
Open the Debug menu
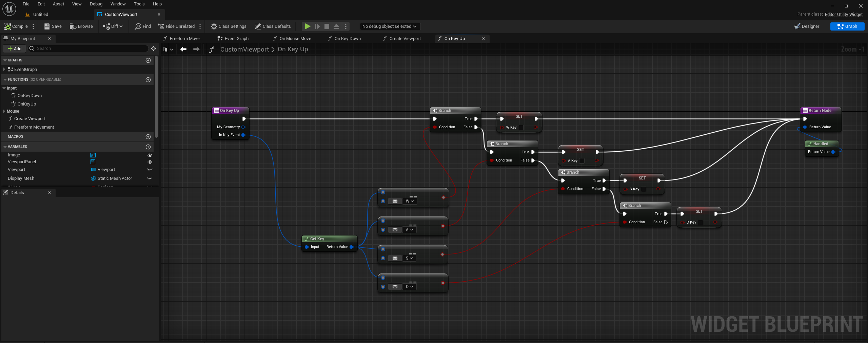click(x=96, y=4)
